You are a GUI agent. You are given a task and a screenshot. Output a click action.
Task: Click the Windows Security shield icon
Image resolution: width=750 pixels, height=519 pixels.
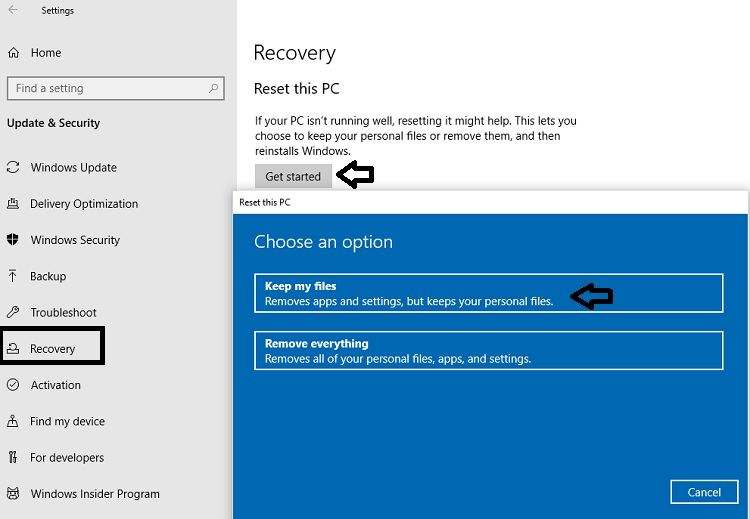(13, 240)
